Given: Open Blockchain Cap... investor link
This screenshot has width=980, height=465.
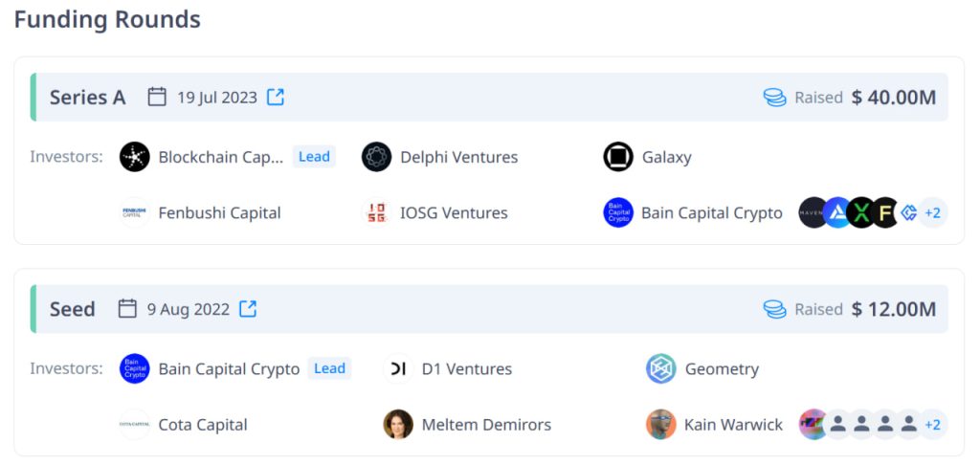Looking at the screenshot, I should [221, 157].
